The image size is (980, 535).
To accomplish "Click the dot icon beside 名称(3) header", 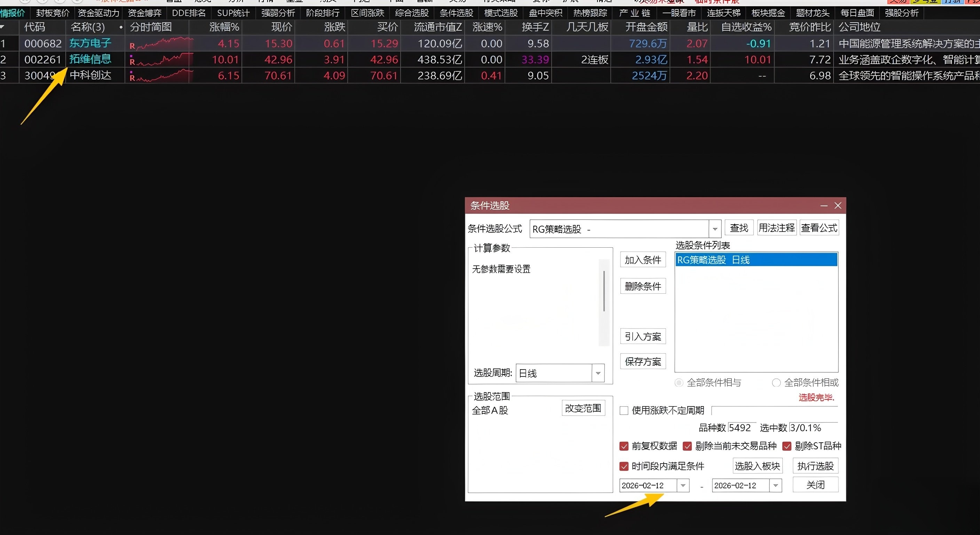I will (121, 28).
